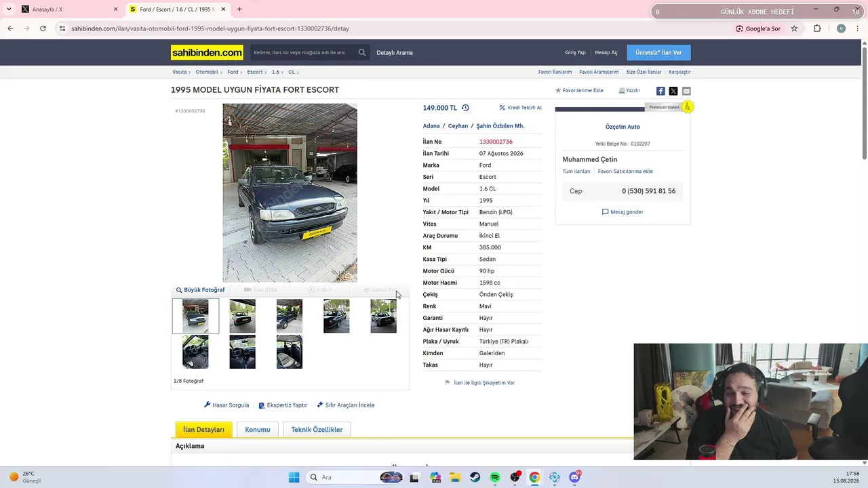Viewport: 868px width, 488px height.
Task: Select the İlan Detayları tab
Action: pos(203,430)
